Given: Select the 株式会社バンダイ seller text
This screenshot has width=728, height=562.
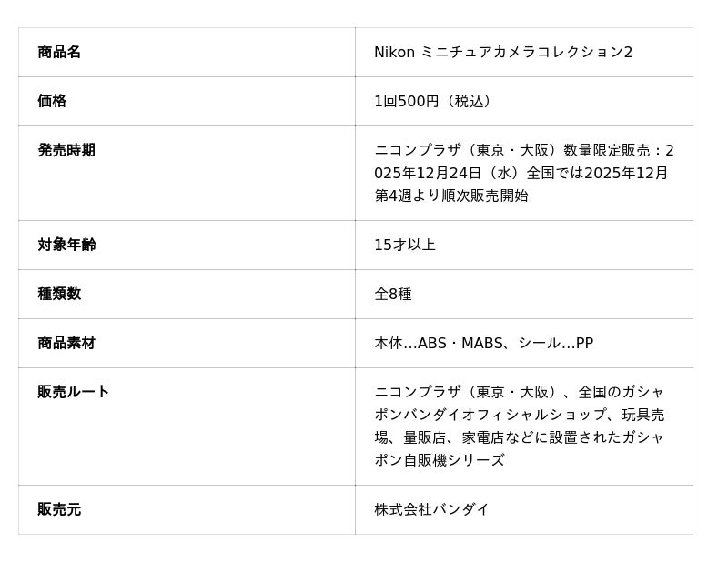Looking at the screenshot, I should (x=431, y=509).
